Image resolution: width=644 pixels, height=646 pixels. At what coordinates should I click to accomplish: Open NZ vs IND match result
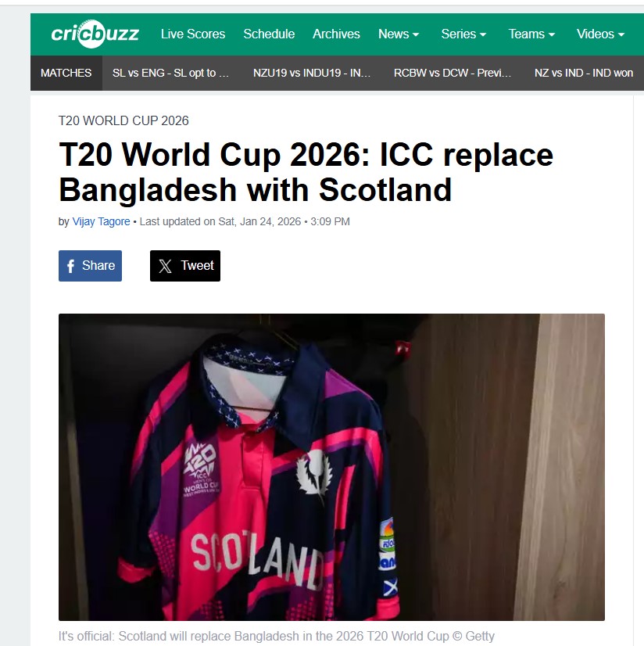click(x=584, y=73)
